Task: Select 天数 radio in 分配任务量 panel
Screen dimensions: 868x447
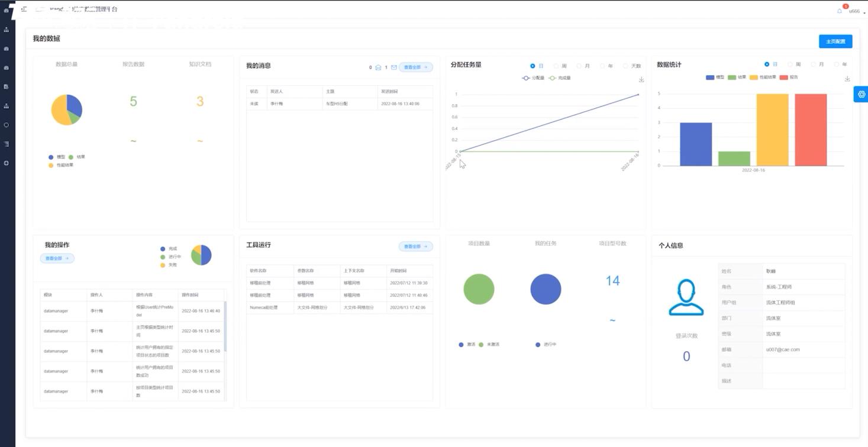Action: [x=625, y=66]
